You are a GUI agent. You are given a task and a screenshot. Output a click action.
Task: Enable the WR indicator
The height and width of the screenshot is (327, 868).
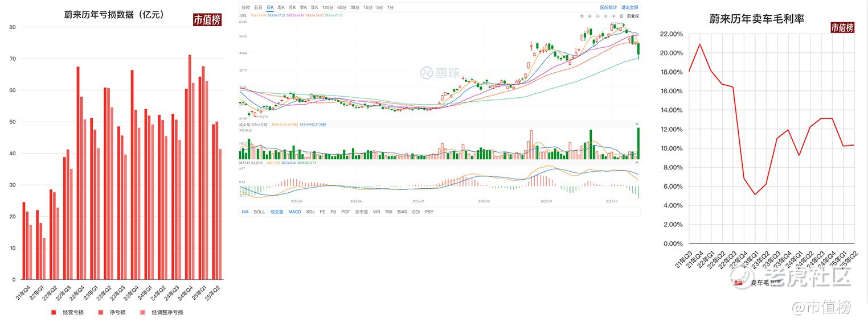(x=376, y=212)
